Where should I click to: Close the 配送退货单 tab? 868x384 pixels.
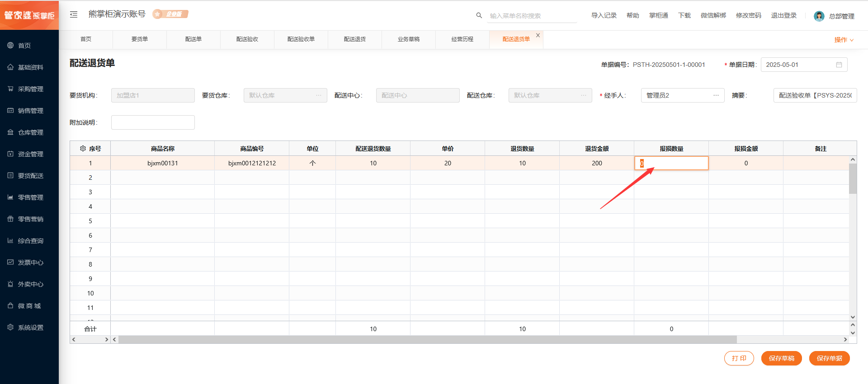[538, 35]
